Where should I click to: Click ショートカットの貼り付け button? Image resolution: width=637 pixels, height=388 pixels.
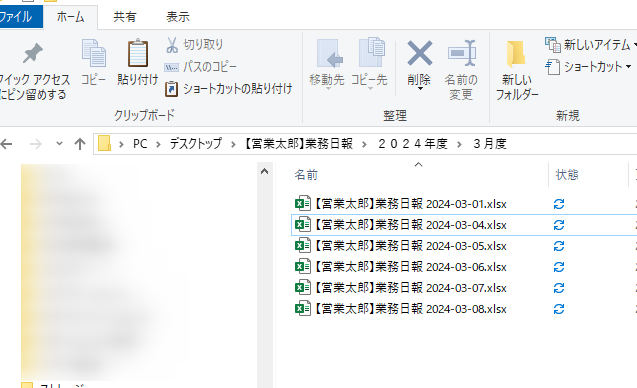(x=229, y=89)
